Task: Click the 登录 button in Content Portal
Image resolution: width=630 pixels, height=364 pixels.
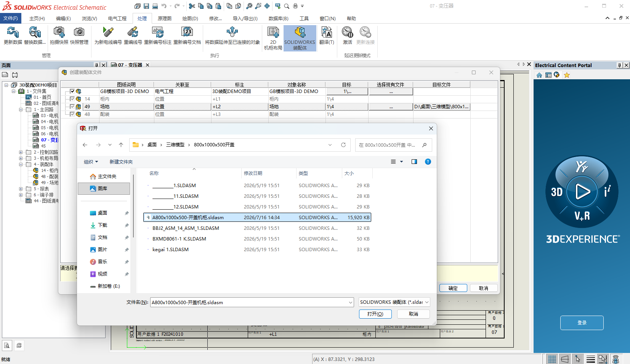Action: [x=582, y=323]
